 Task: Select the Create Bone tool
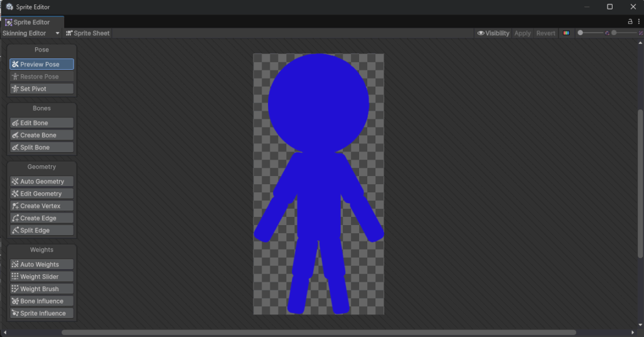point(42,135)
